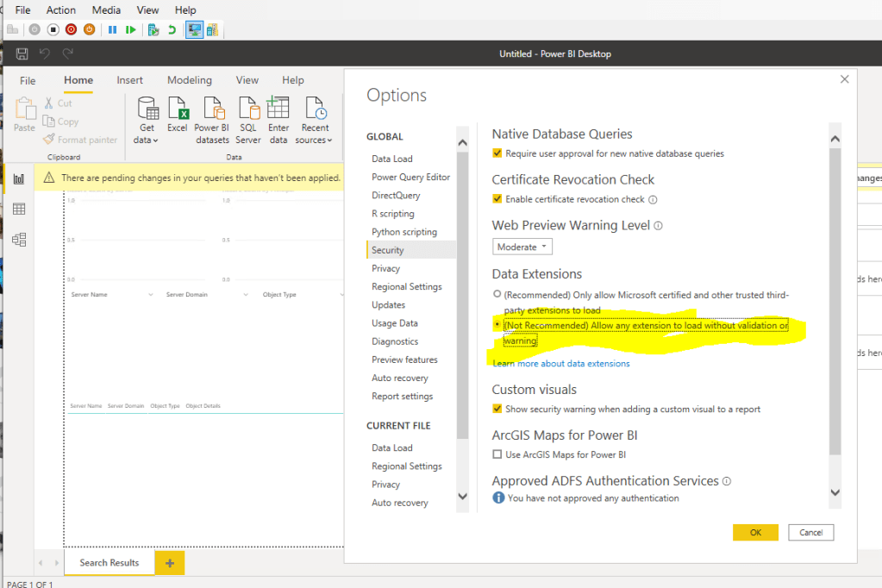
Task: Uncheck Require user approval for native queries
Action: point(497,153)
